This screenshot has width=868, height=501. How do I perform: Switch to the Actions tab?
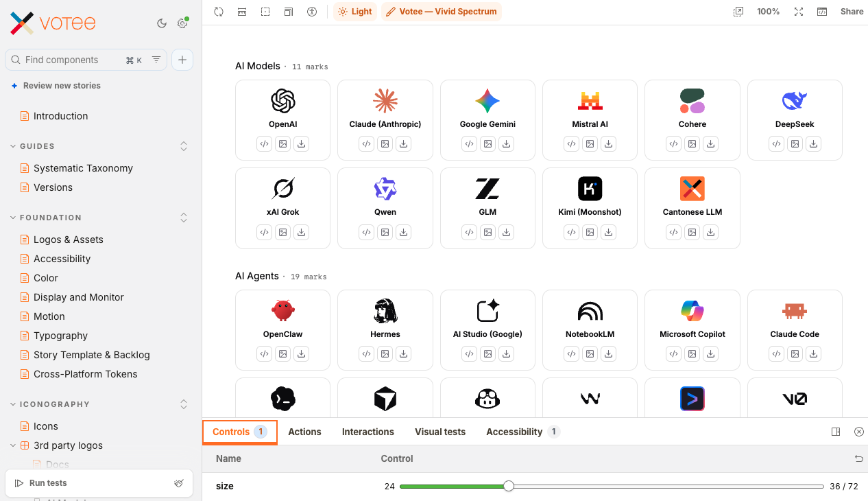304,432
